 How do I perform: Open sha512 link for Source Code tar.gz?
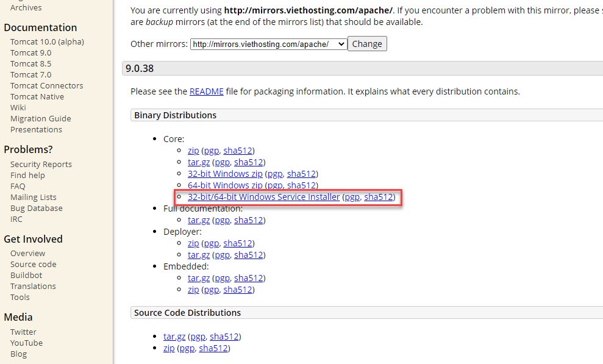coord(224,337)
